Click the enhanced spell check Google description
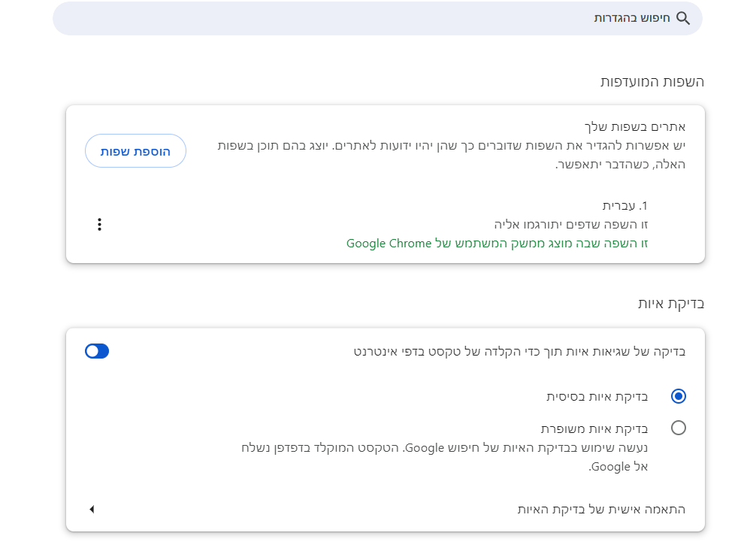Image resolution: width=750 pixels, height=560 pixels. pyautogui.click(x=443, y=448)
